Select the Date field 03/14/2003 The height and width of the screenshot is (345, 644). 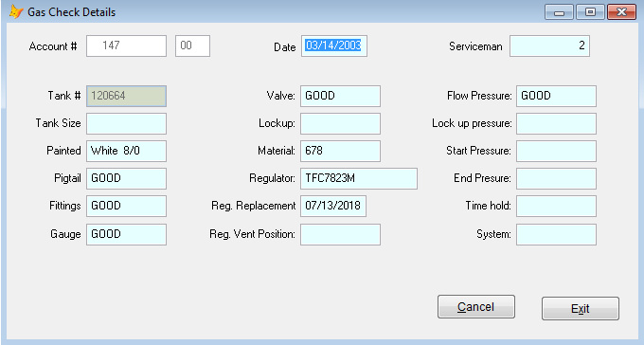[334, 45]
